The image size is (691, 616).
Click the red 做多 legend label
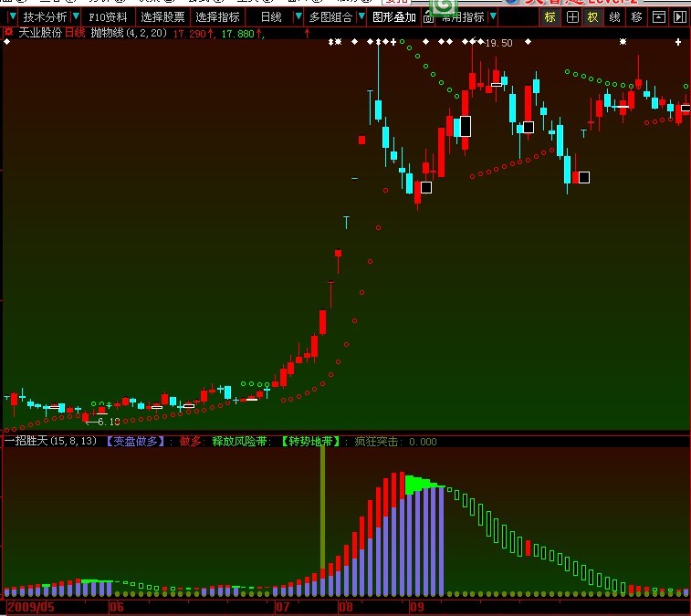click(190, 441)
